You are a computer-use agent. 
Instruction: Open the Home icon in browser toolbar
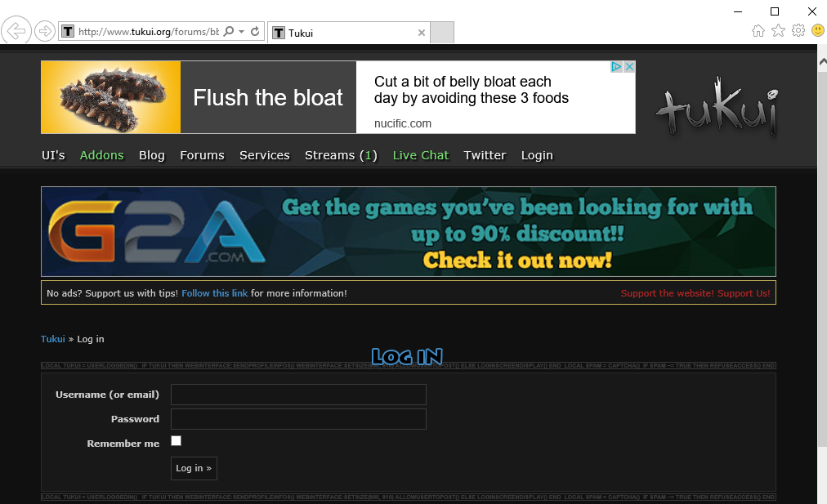pyautogui.click(x=758, y=31)
